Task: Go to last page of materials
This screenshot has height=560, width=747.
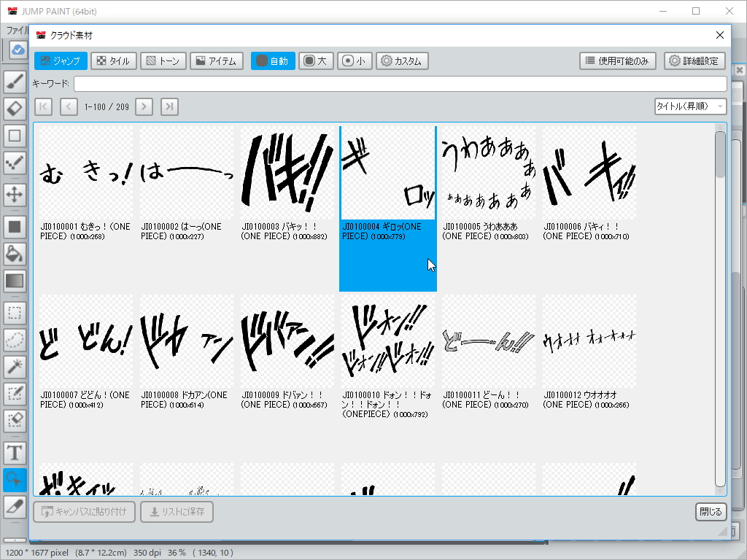Action: pos(169,106)
